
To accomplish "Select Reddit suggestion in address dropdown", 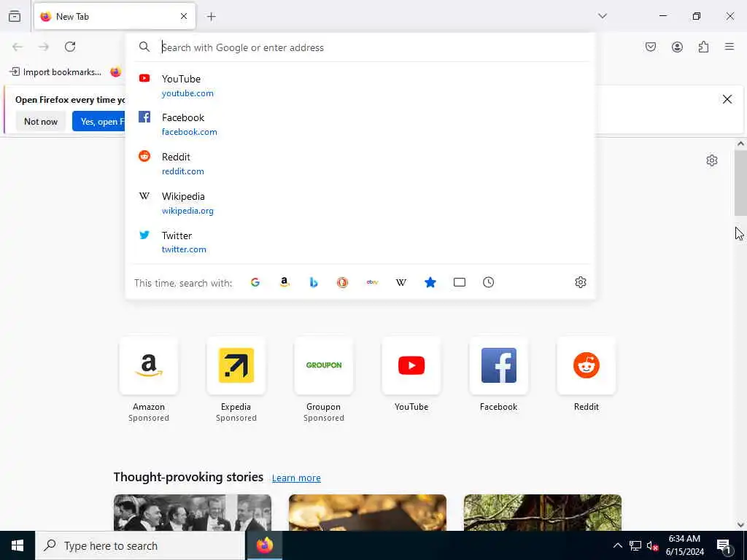I will (x=360, y=164).
